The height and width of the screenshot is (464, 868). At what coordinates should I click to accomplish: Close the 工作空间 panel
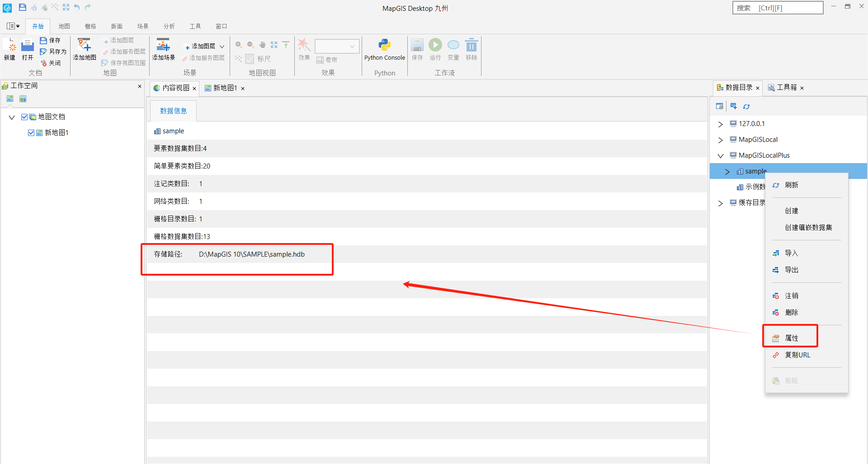pyautogui.click(x=140, y=86)
